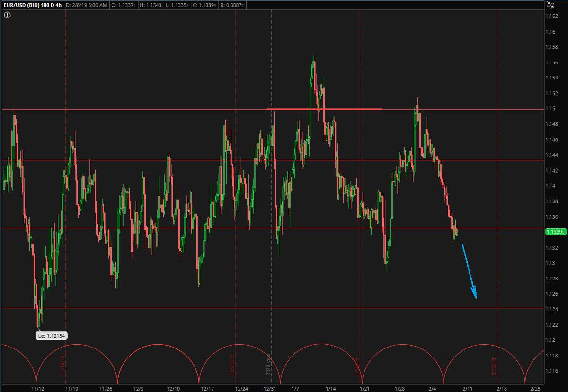568x392 pixels.
Task: Click the 1.12 price axis label
Action: (x=550, y=340)
